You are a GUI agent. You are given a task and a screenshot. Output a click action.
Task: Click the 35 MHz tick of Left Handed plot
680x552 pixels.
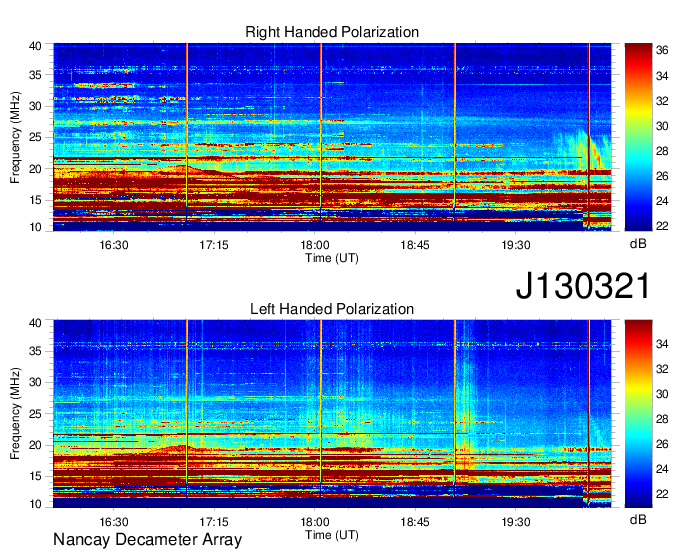click(36, 351)
